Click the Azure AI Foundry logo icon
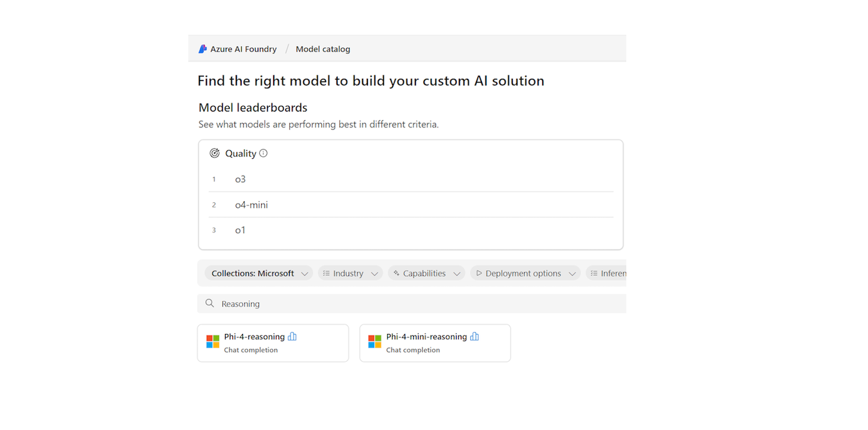This screenshot has height=430, width=868. point(203,49)
